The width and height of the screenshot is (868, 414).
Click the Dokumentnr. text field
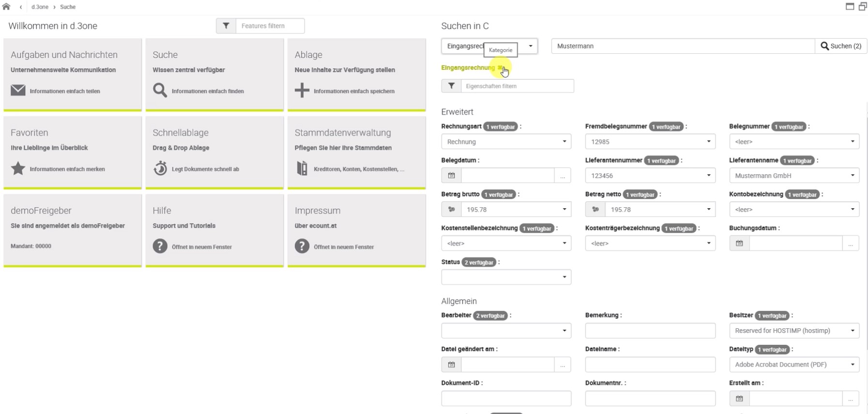650,398
